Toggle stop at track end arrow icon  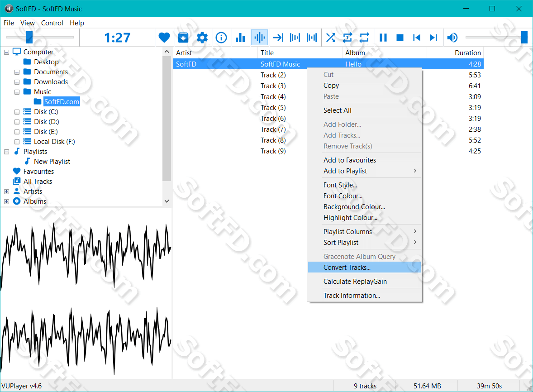pos(278,38)
